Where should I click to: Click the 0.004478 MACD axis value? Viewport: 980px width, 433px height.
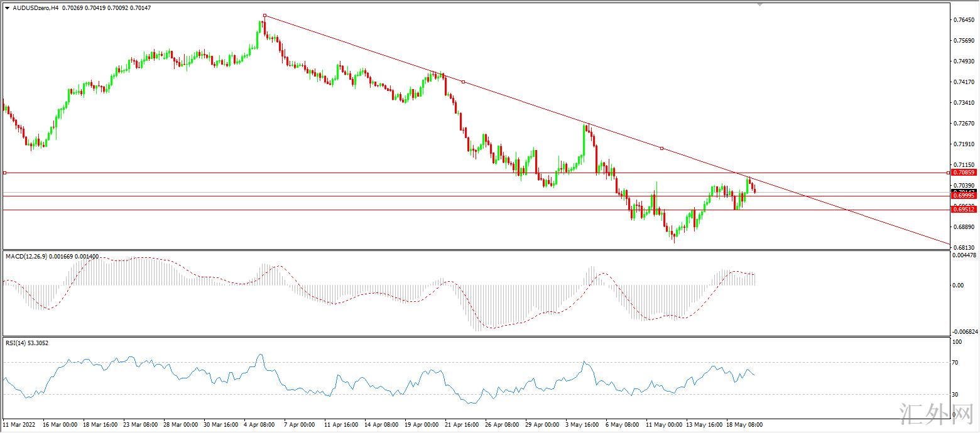pos(965,255)
